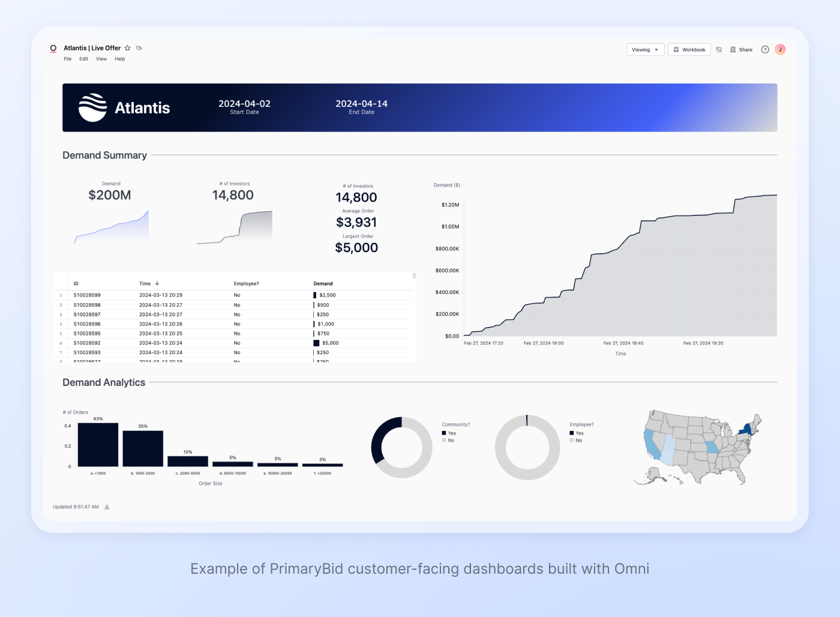
Task: Open the Edit menu
Action: pos(83,59)
